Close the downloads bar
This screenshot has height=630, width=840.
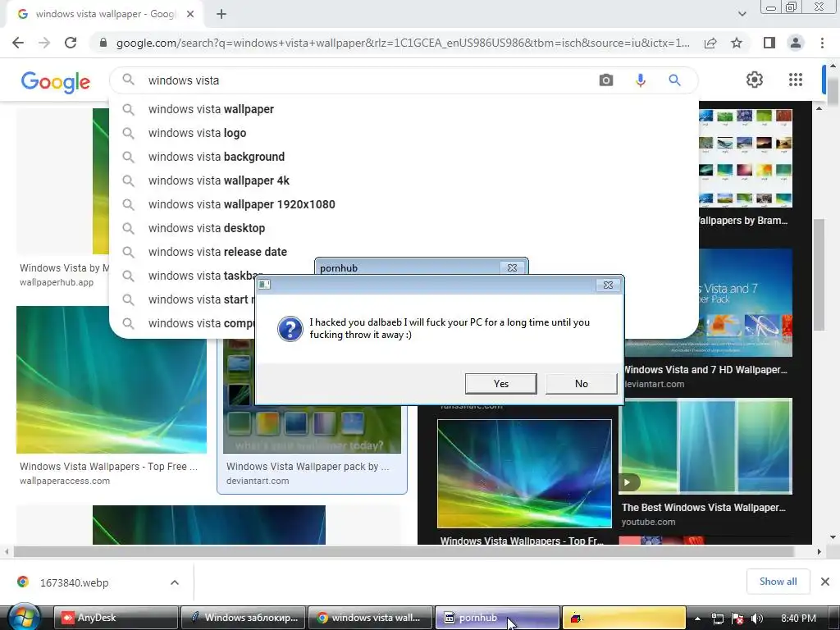(825, 582)
